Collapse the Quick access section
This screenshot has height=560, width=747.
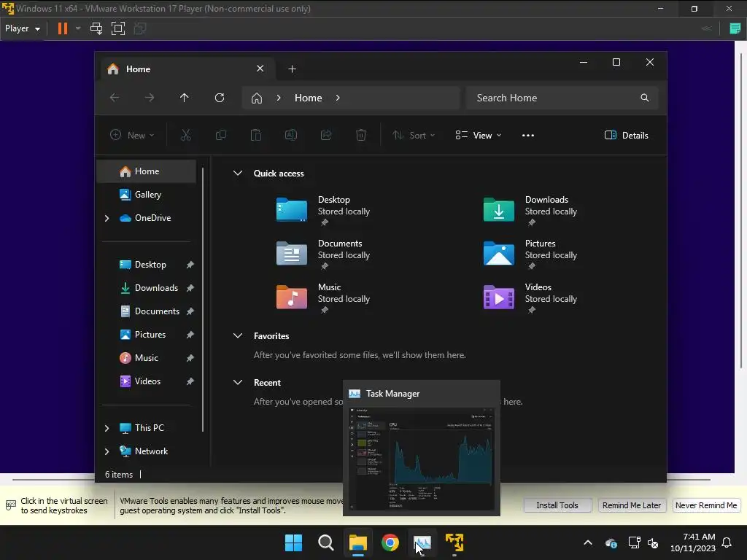[x=238, y=174]
